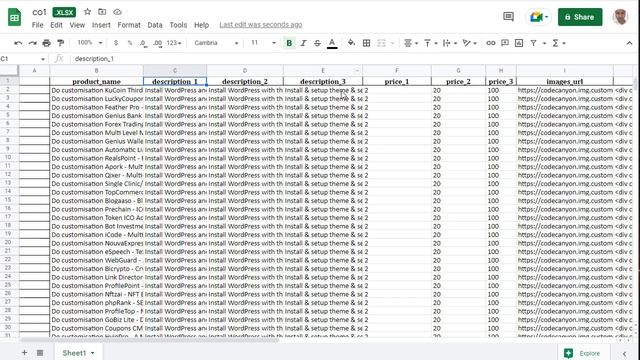Screen dimensions: 640x360
Task: Open the borders tool
Action: point(367,43)
